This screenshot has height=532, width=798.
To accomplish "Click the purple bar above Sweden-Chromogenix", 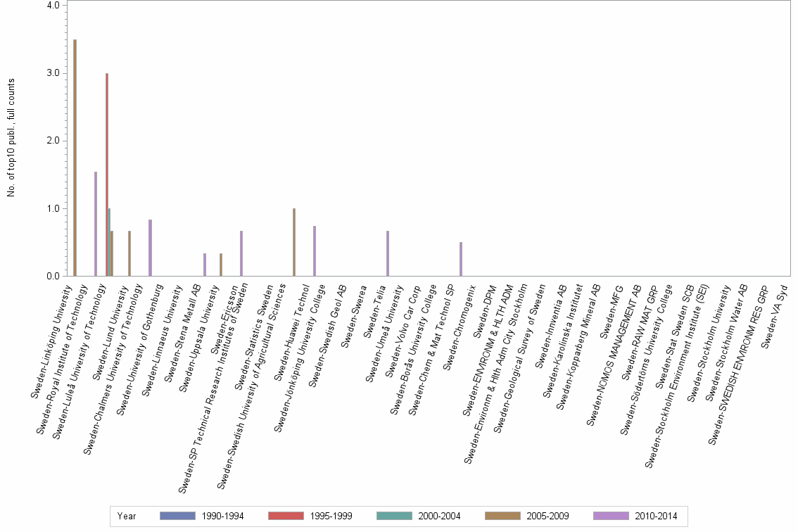I will (x=460, y=260).
